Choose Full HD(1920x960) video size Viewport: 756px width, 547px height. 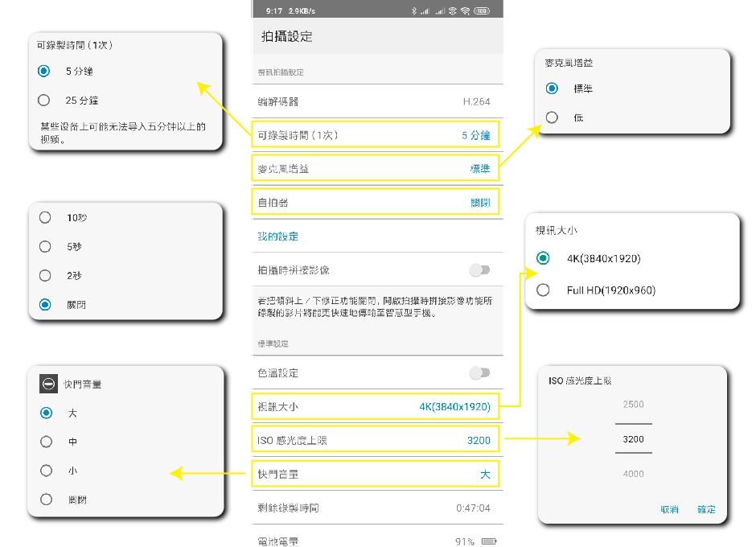543,290
